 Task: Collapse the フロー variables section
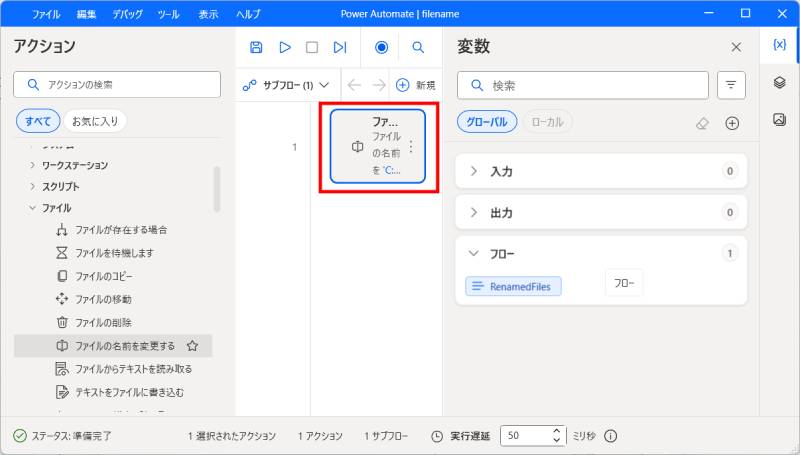click(x=473, y=254)
